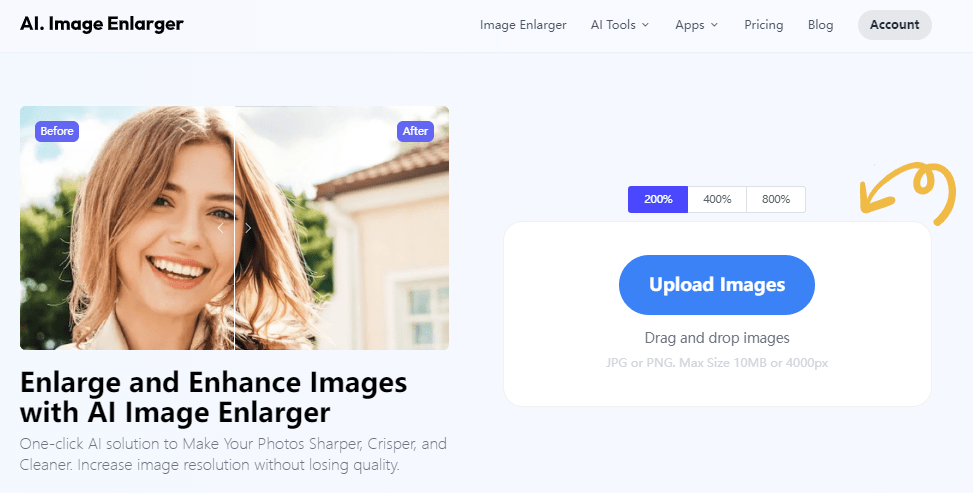Viewport: 973px width, 493px height.
Task: Expand the Apps dropdown menu
Action: click(x=696, y=25)
